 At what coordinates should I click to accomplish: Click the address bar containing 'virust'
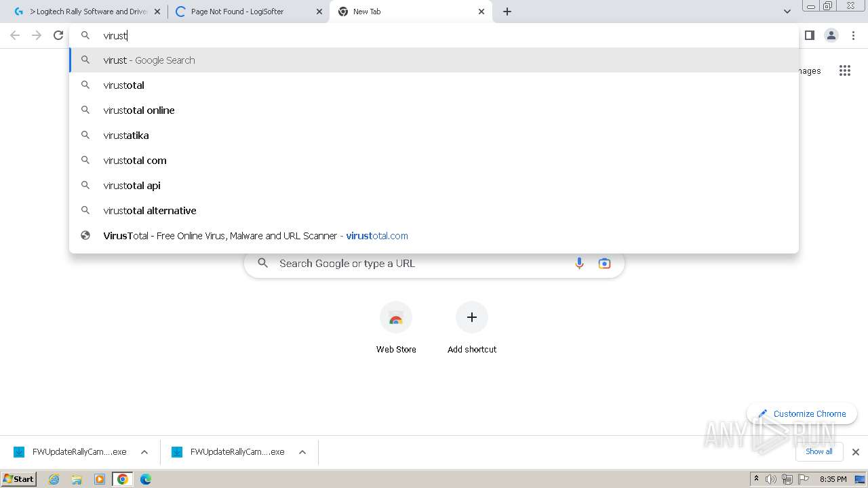(x=434, y=35)
